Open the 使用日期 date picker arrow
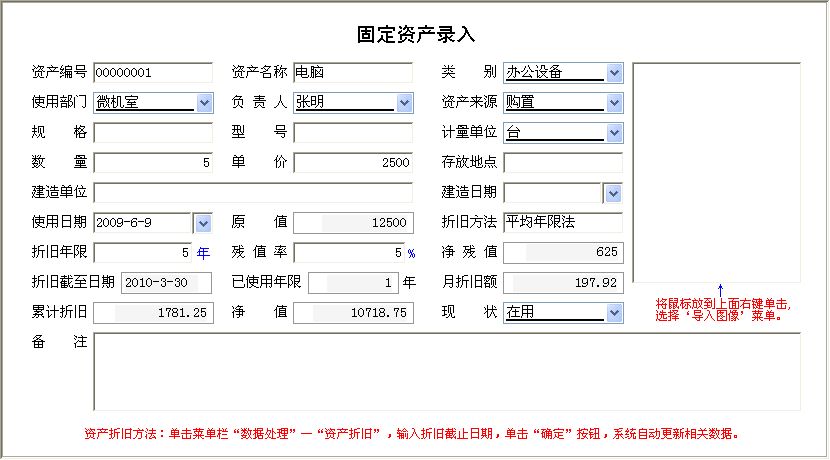Viewport: 830px width, 460px height. [202, 223]
